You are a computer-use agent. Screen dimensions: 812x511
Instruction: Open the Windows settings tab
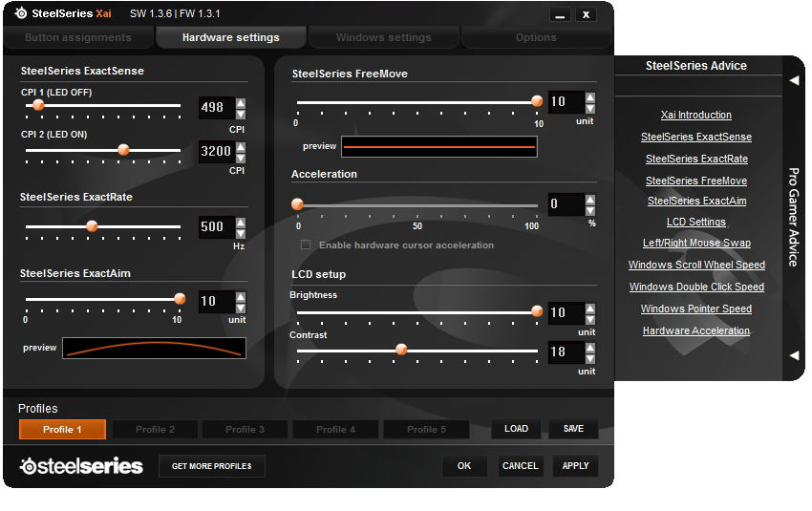[x=384, y=38]
